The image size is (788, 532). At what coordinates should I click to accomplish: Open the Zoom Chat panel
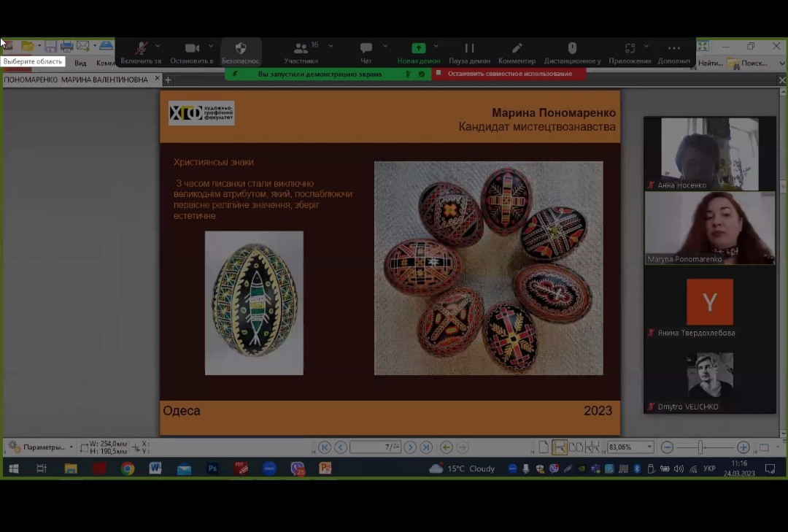click(366, 49)
